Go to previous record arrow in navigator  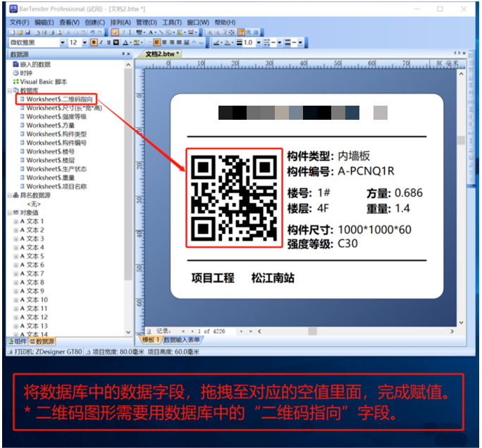[x=192, y=331]
